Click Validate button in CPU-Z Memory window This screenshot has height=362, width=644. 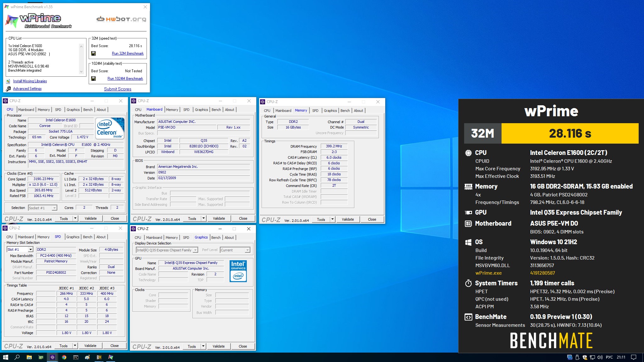pyautogui.click(x=348, y=219)
